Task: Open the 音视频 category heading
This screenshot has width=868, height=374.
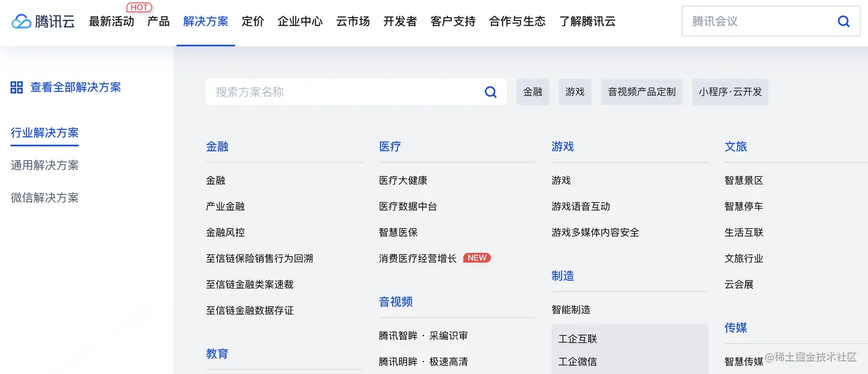Action: point(396,302)
